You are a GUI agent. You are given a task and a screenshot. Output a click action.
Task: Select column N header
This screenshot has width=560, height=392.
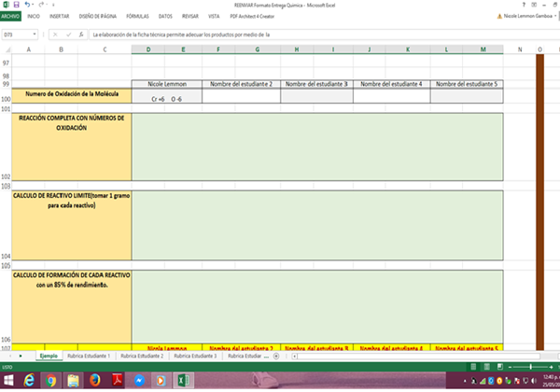[x=520, y=49]
